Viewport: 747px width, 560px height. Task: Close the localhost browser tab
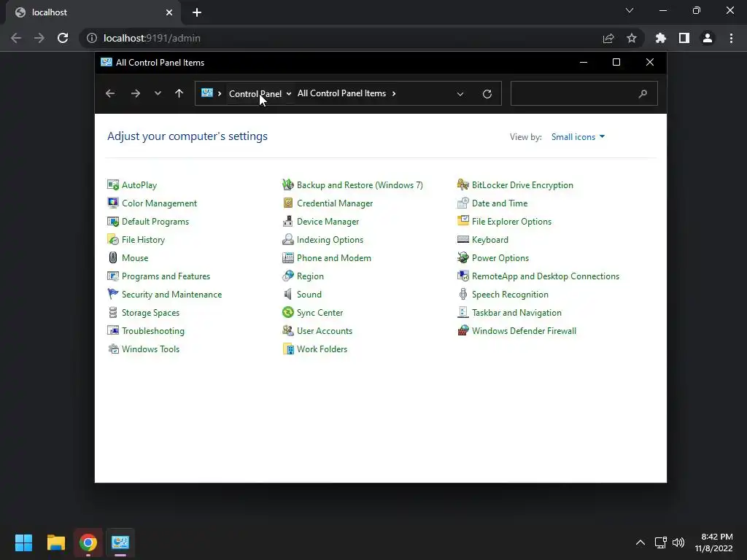coord(169,12)
